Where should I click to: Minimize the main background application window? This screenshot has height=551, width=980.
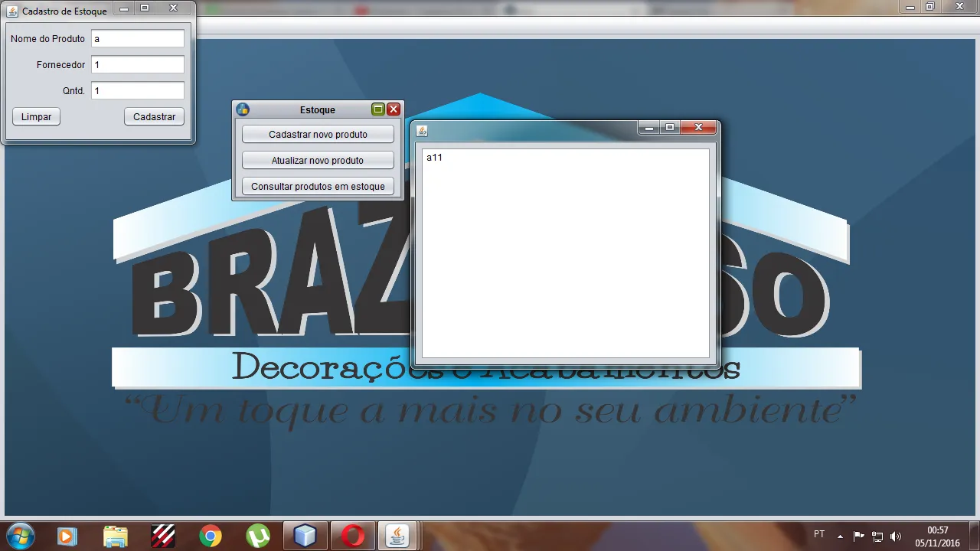910,7
